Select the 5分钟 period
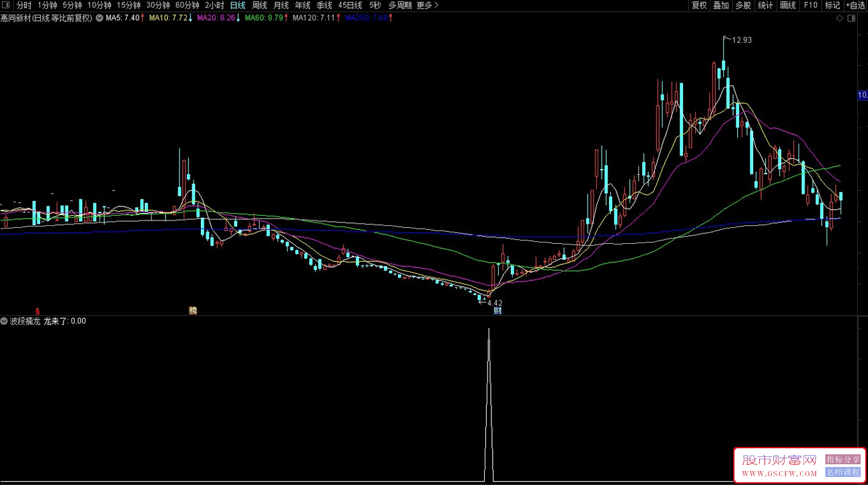Viewport: 868px width, 485px height. point(72,5)
